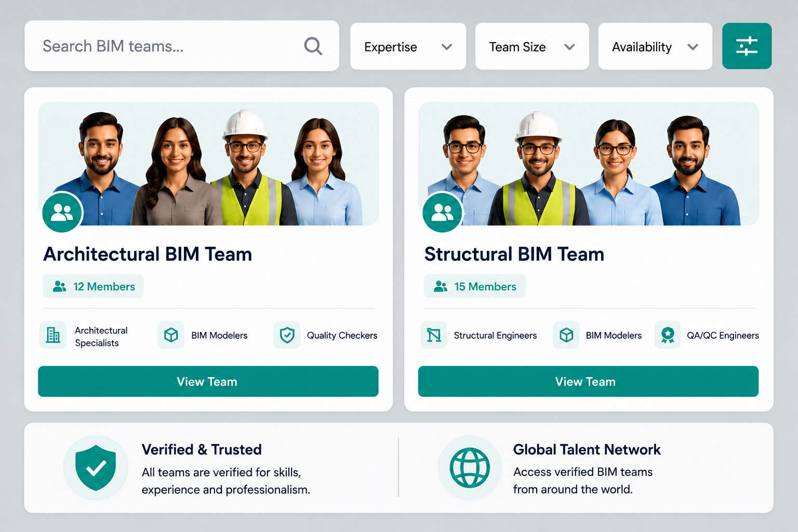Select Quality Checkers label
The width and height of the screenshot is (798, 532).
pyautogui.click(x=342, y=336)
